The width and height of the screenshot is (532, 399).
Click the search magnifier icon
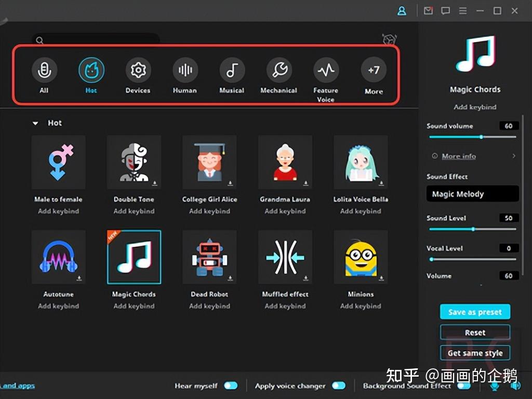[39, 41]
